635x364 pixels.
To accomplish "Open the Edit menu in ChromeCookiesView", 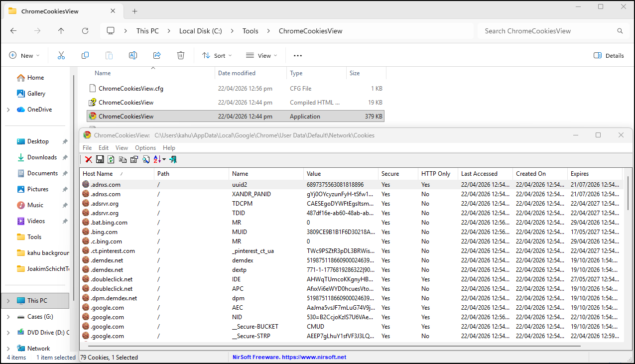I will [104, 148].
